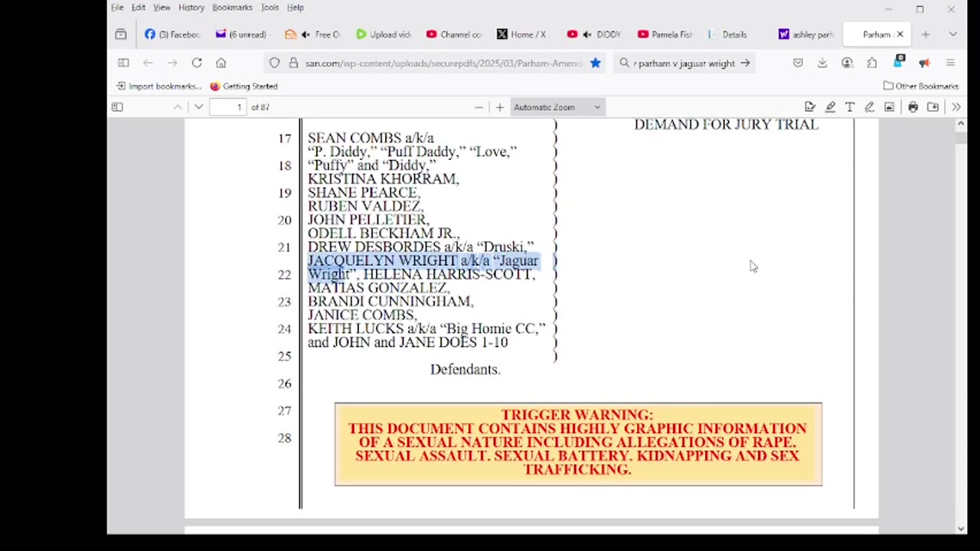The height and width of the screenshot is (551, 980).
Task: Switch to the Home / X tab
Action: (523, 34)
